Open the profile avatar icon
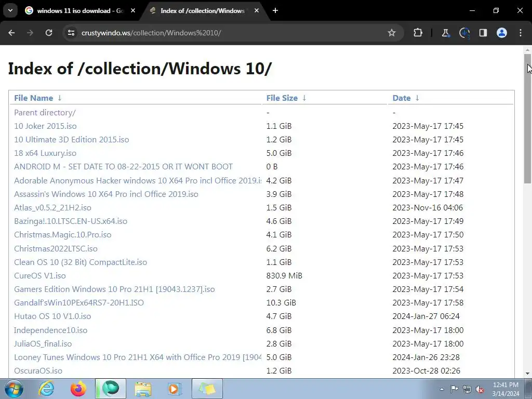Screen dimensions: 532x399 [502, 33]
